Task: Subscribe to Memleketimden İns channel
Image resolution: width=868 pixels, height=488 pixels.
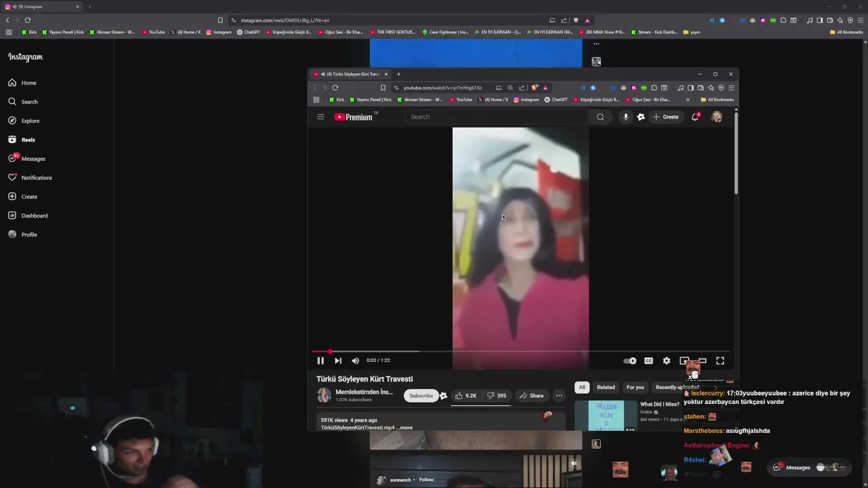Action: (x=420, y=396)
